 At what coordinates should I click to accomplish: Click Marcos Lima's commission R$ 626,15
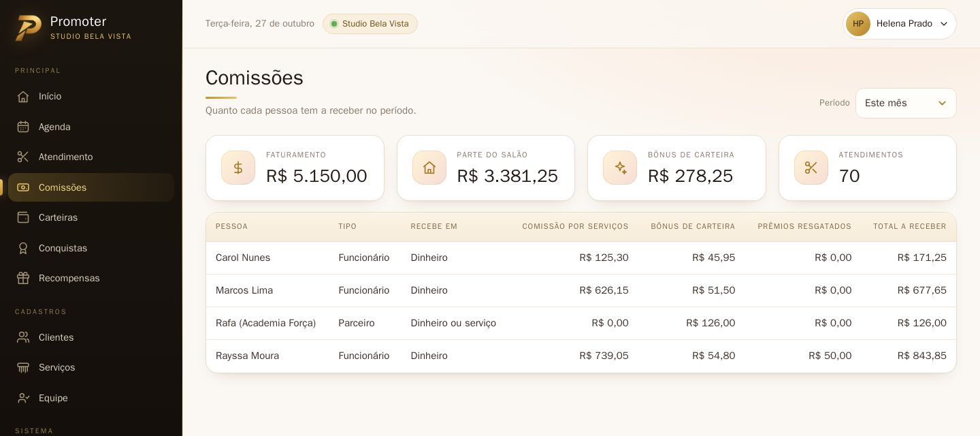tap(604, 290)
